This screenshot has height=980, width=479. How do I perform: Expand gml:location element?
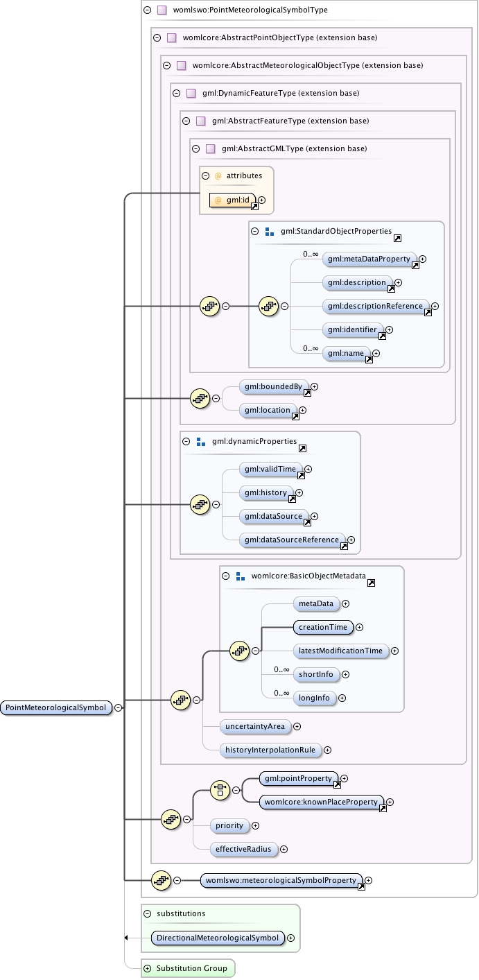[x=302, y=410]
